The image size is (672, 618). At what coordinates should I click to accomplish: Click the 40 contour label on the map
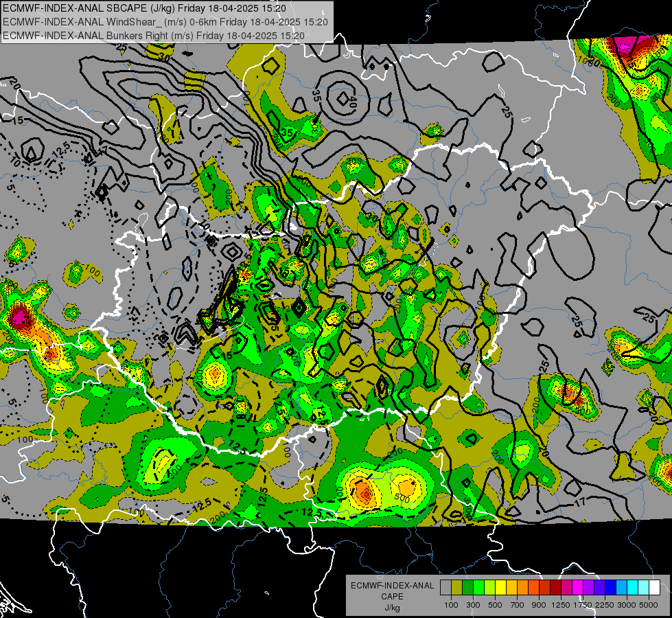coord(353,102)
